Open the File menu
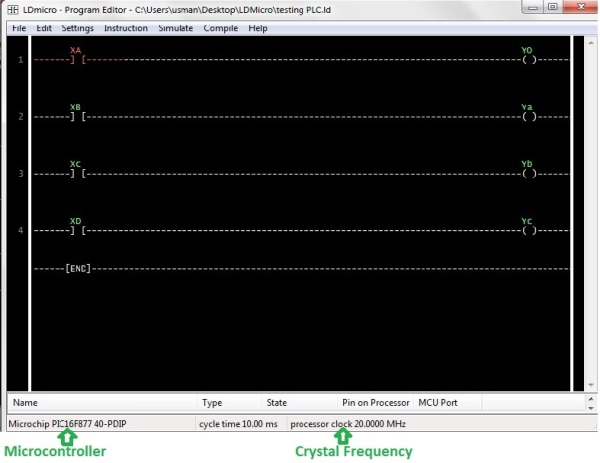 (19, 28)
